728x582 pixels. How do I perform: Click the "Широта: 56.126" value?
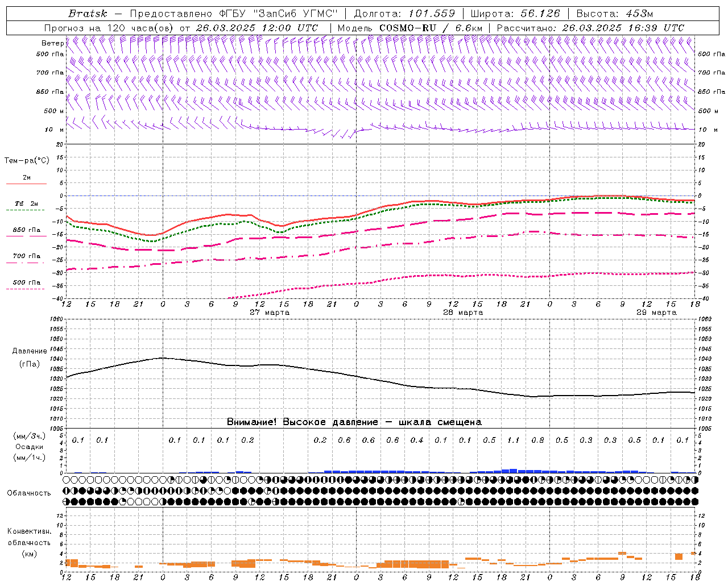[x=515, y=14]
